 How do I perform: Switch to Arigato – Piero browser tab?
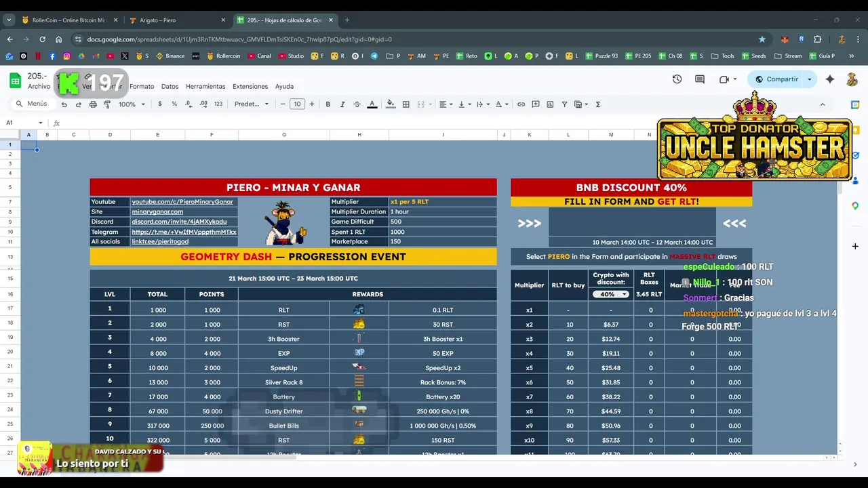176,20
